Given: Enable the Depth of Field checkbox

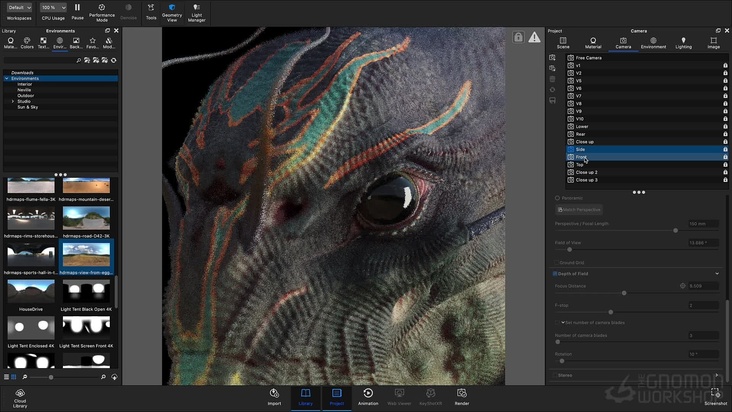Looking at the screenshot, I should (x=557, y=273).
